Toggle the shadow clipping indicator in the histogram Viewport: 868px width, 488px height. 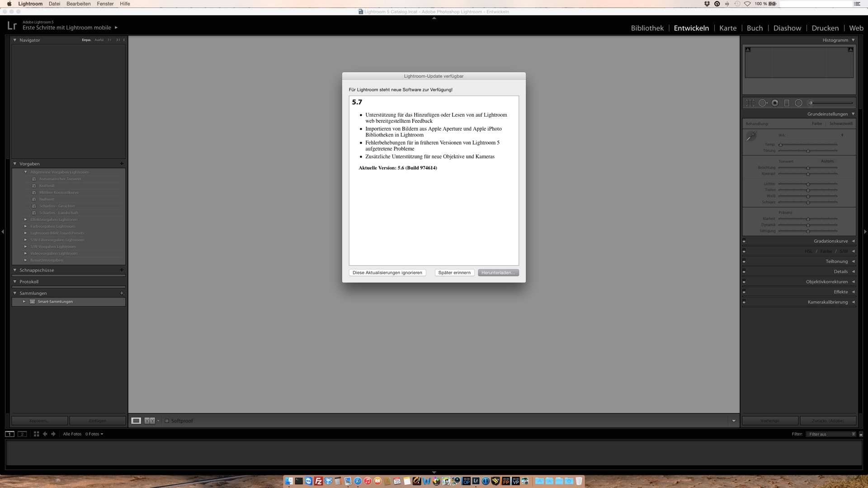coord(748,50)
